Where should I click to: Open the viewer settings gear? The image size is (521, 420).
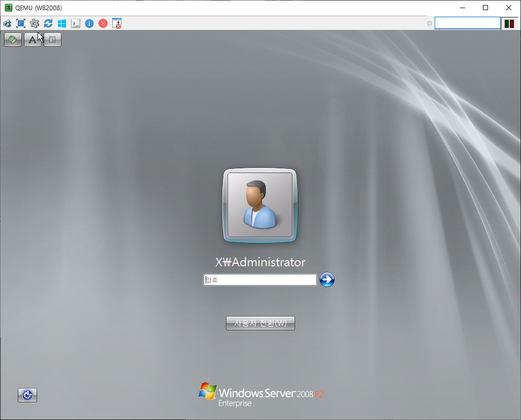[35, 23]
